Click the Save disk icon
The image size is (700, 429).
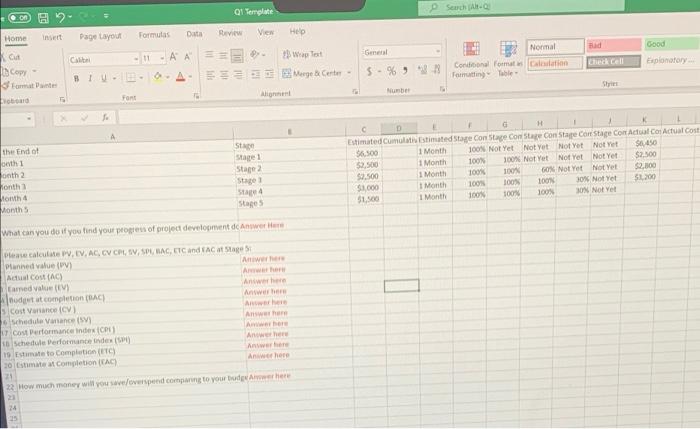43,17
